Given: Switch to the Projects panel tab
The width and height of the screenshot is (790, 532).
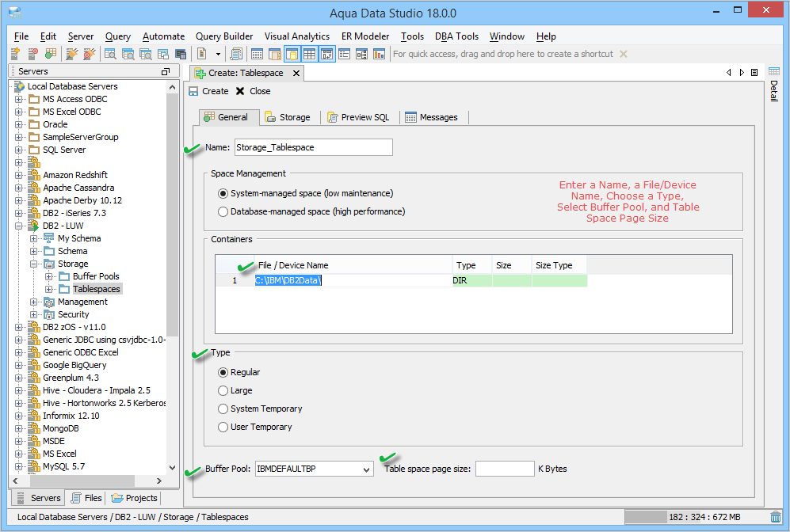Looking at the screenshot, I should (x=135, y=498).
